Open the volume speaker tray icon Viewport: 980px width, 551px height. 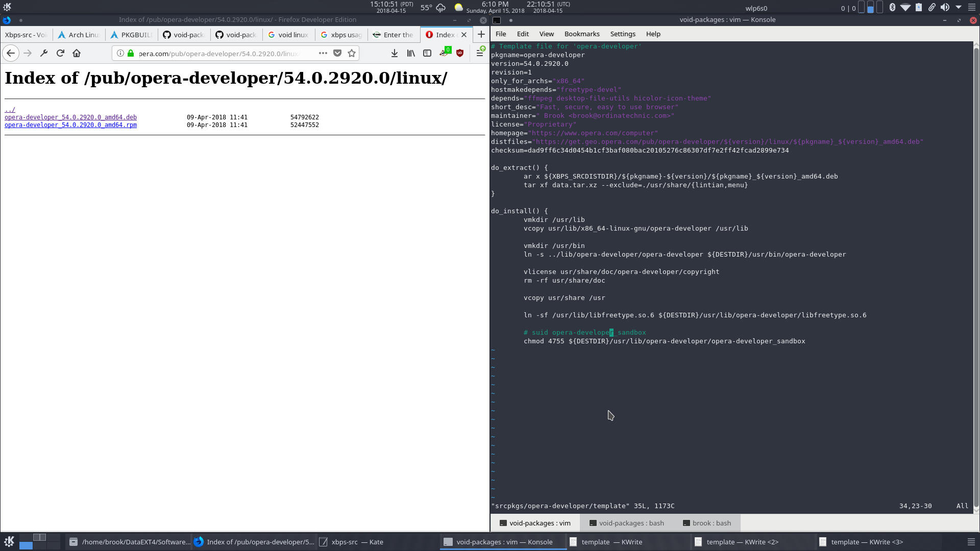pos(945,7)
